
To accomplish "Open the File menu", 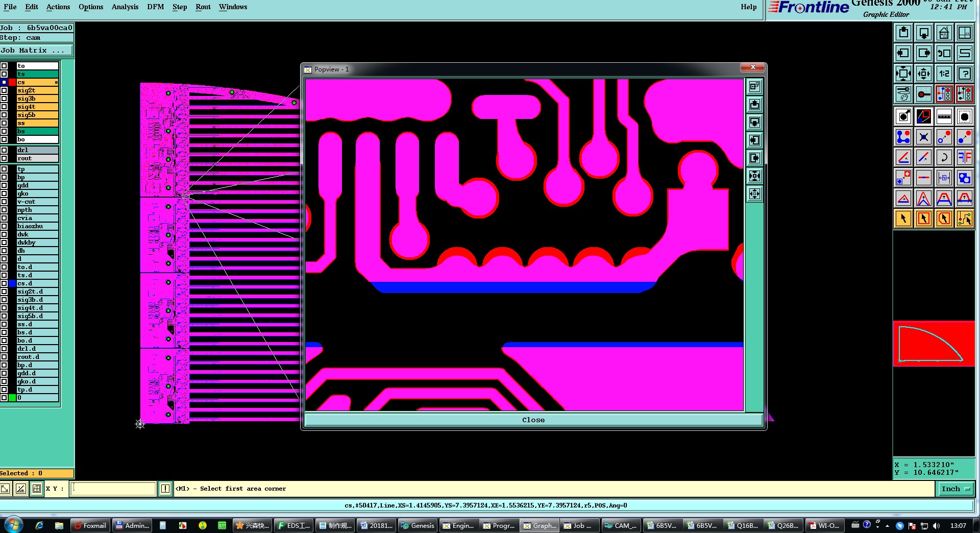I will point(10,7).
